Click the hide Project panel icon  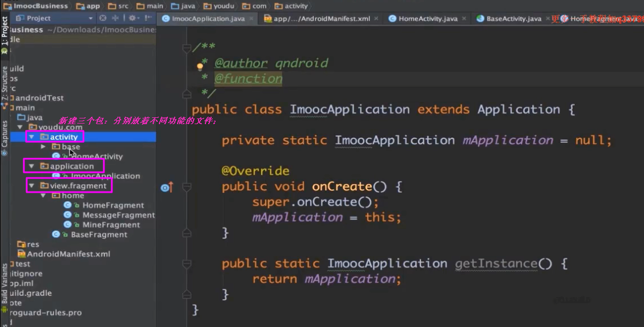(148, 18)
